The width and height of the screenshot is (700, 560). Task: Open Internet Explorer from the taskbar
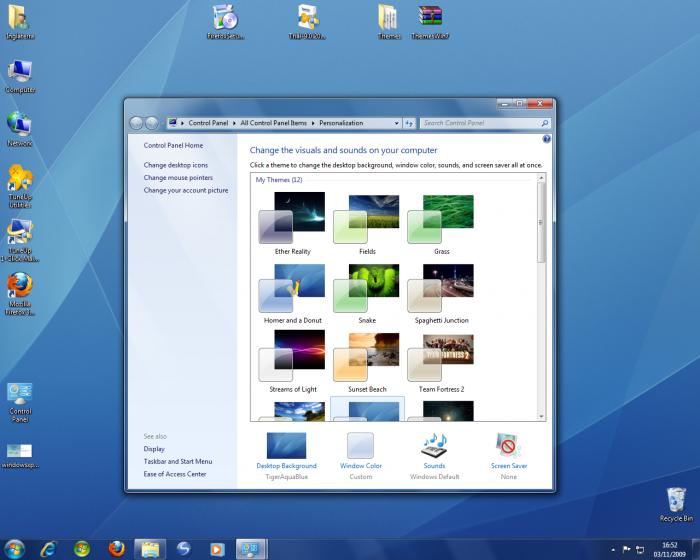click(x=48, y=548)
